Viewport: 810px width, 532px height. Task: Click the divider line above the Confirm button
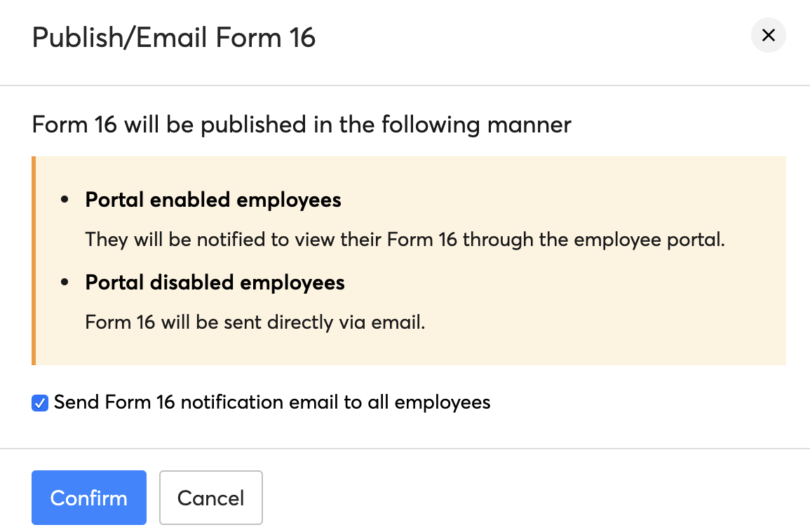tap(405, 449)
